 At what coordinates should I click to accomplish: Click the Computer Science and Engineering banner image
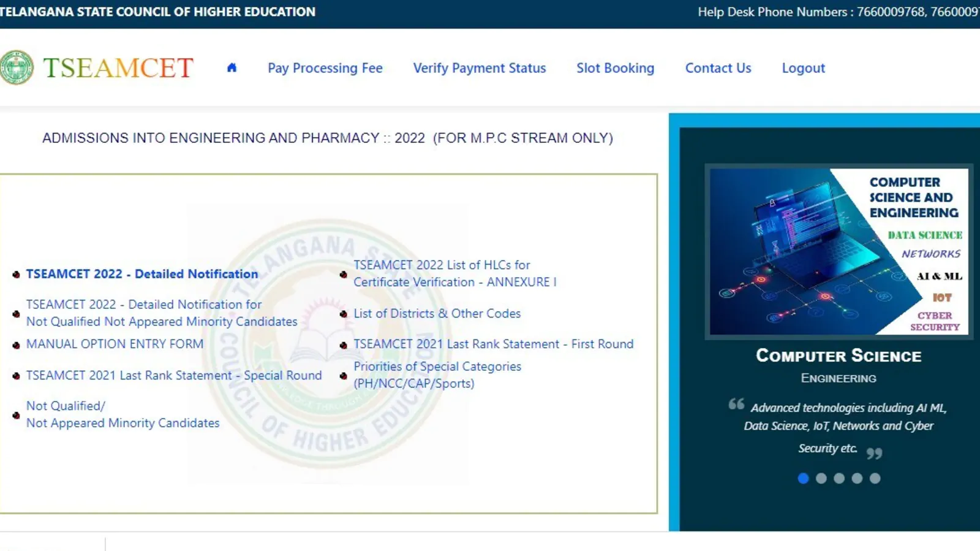(x=839, y=251)
